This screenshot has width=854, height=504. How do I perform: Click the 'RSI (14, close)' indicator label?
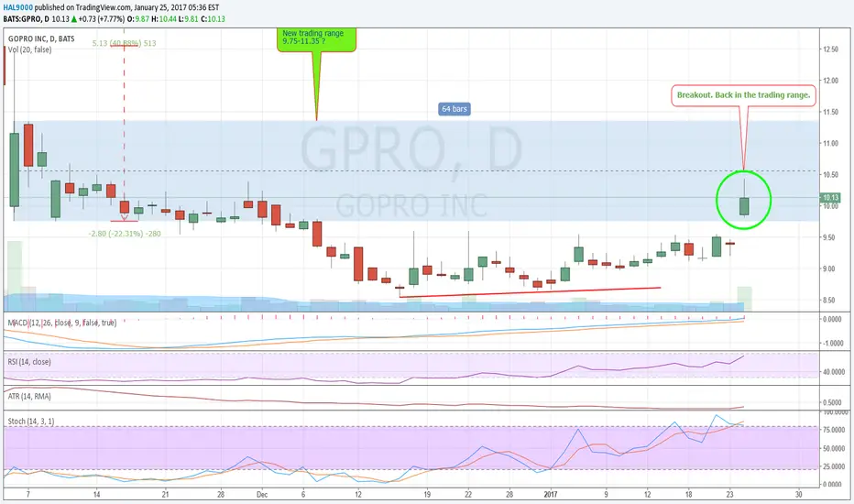[29, 362]
